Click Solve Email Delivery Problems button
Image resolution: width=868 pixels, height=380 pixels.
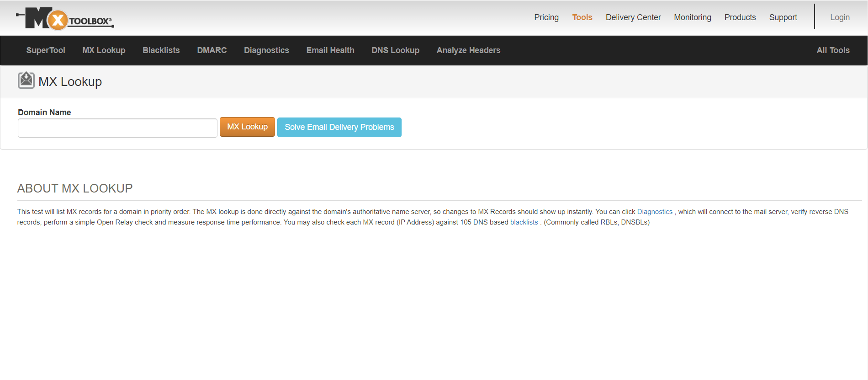point(339,127)
